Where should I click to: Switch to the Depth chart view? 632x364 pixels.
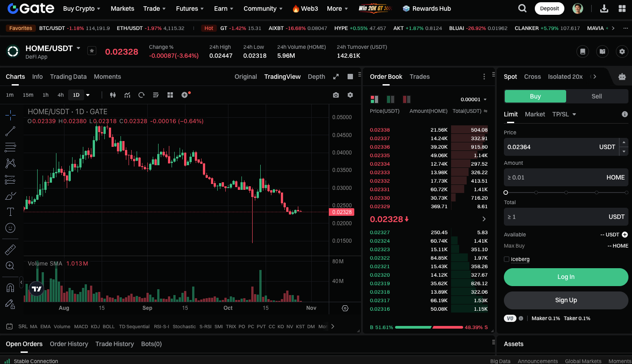click(x=316, y=77)
